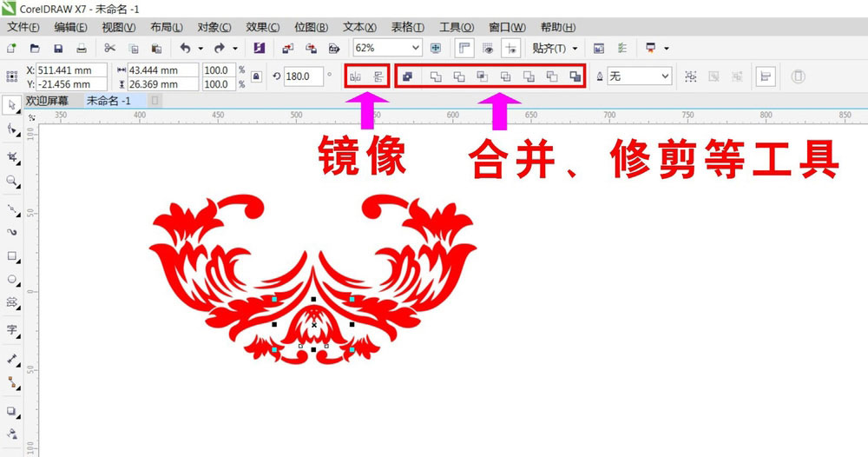Select the Rectangle tool
The width and height of the screenshot is (868, 457).
[x=11, y=256]
